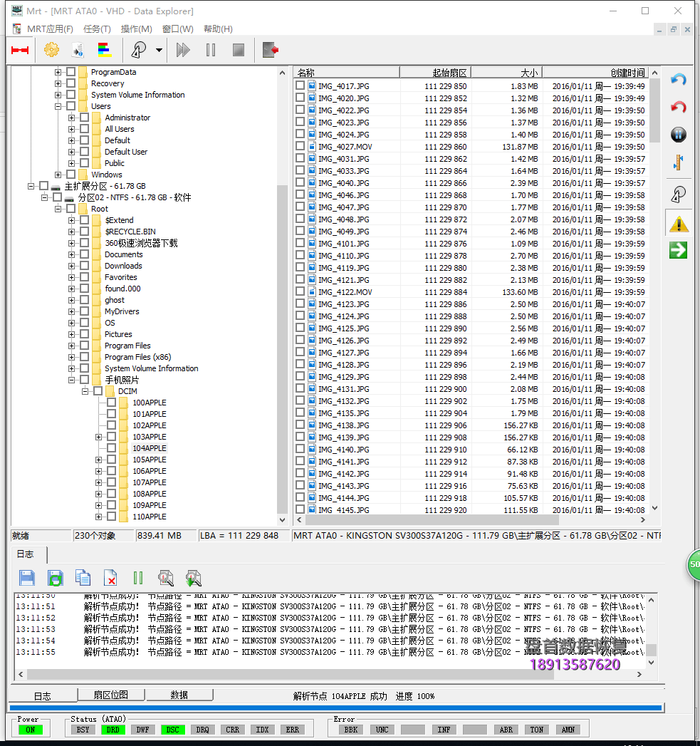
Task: Click the fast-forward run toolbar button
Action: (x=183, y=50)
